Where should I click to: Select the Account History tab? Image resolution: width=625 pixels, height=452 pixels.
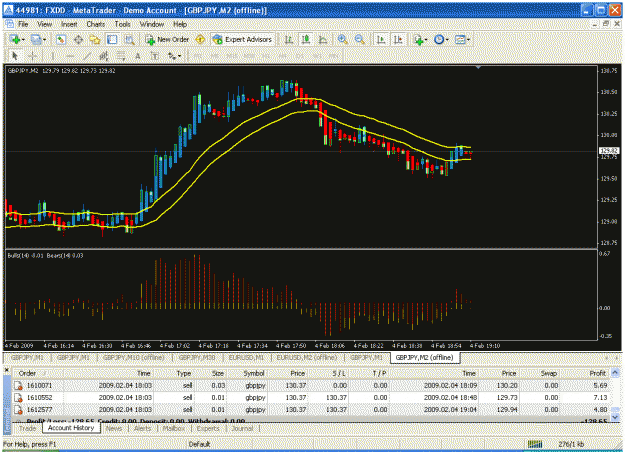coord(71,428)
